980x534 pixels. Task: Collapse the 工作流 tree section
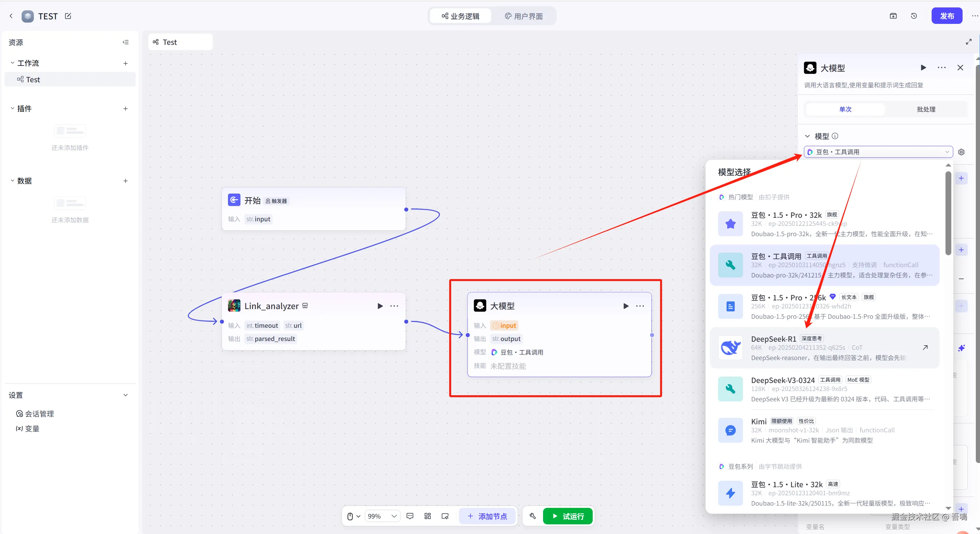[13, 63]
